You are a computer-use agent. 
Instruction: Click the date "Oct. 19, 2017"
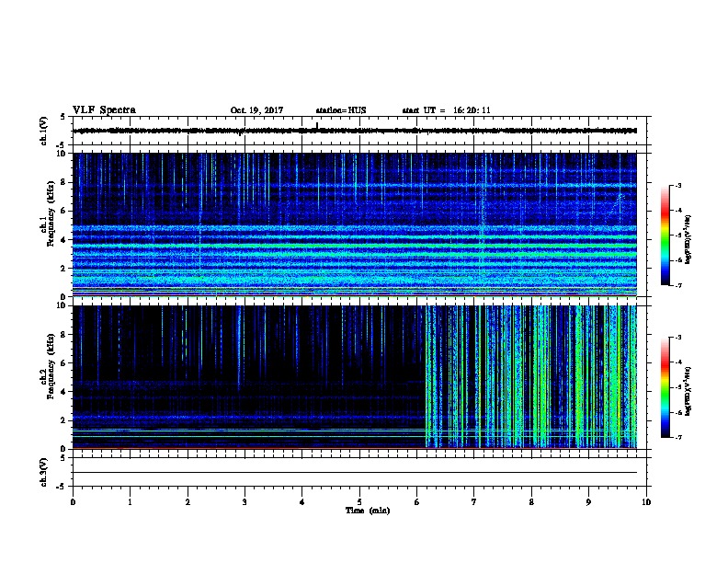coord(256,110)
